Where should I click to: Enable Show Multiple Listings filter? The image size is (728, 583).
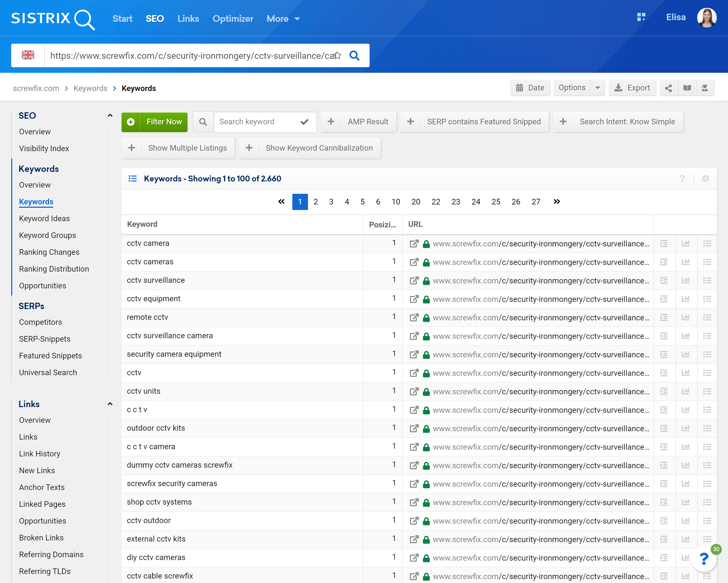click(x=178, y=148)
